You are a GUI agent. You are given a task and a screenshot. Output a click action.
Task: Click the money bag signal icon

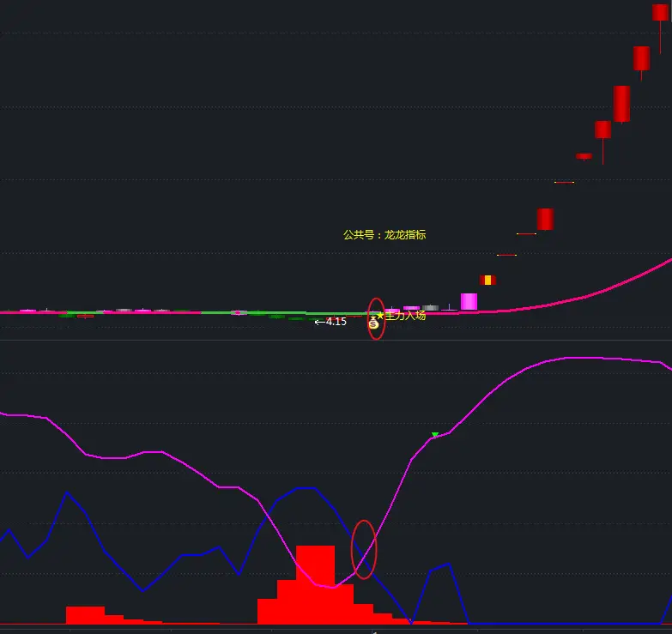click(x=373, y=324)
